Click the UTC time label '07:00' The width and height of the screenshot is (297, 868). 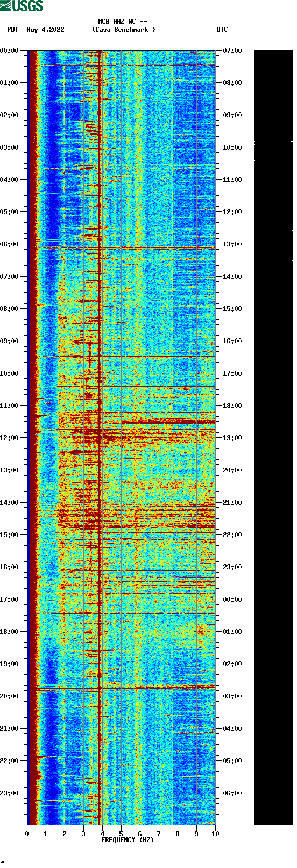click(232, 51)
